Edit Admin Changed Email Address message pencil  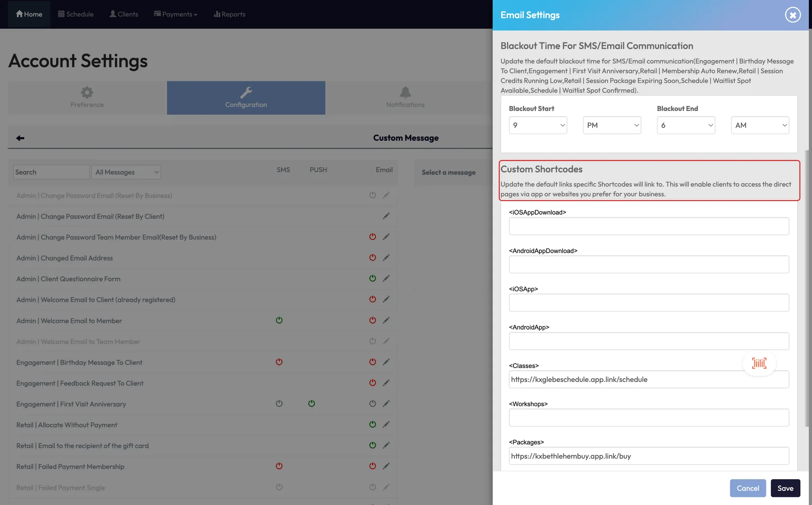click(386, 258)
